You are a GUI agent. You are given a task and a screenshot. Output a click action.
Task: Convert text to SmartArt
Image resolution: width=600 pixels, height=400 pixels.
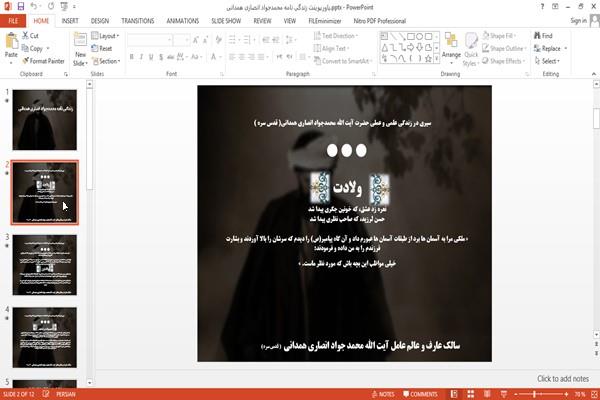point(342,61)
